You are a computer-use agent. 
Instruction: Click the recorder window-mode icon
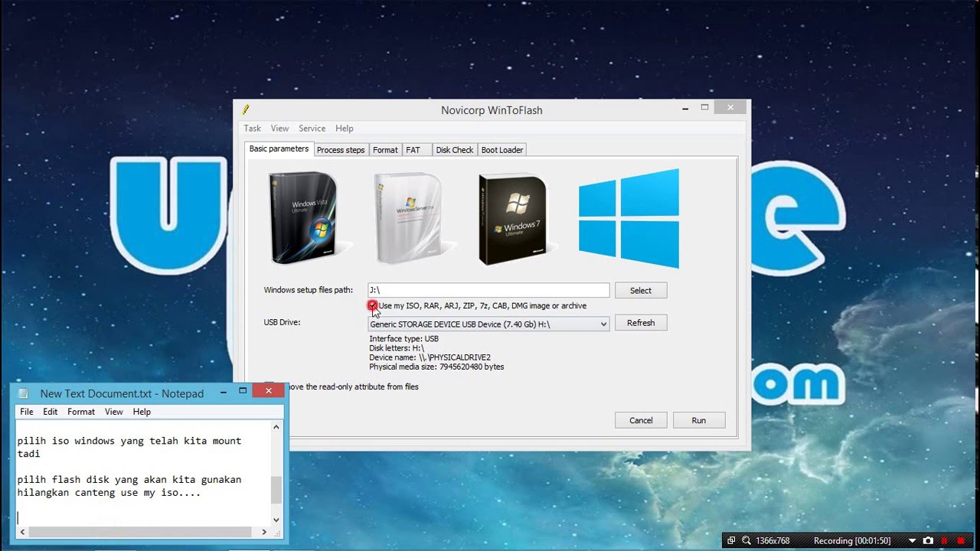click(x=731, y=540)
